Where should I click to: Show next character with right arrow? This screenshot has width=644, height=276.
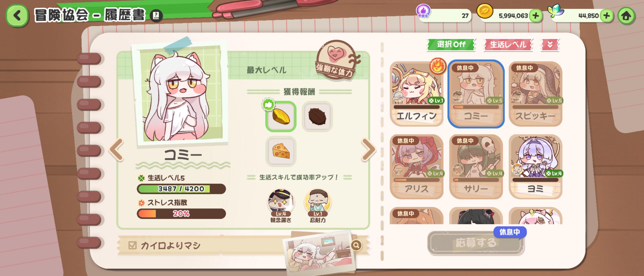[x=369, y=150]
